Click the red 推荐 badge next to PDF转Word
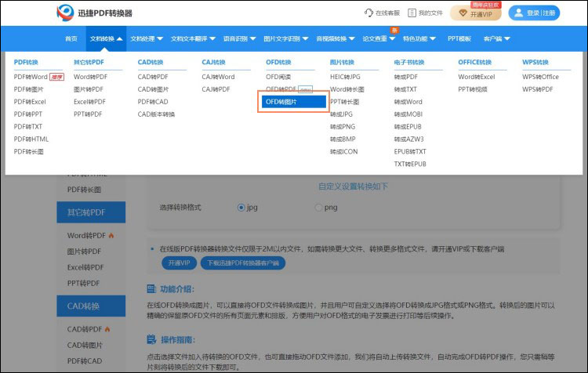 [x=57, y=77]
